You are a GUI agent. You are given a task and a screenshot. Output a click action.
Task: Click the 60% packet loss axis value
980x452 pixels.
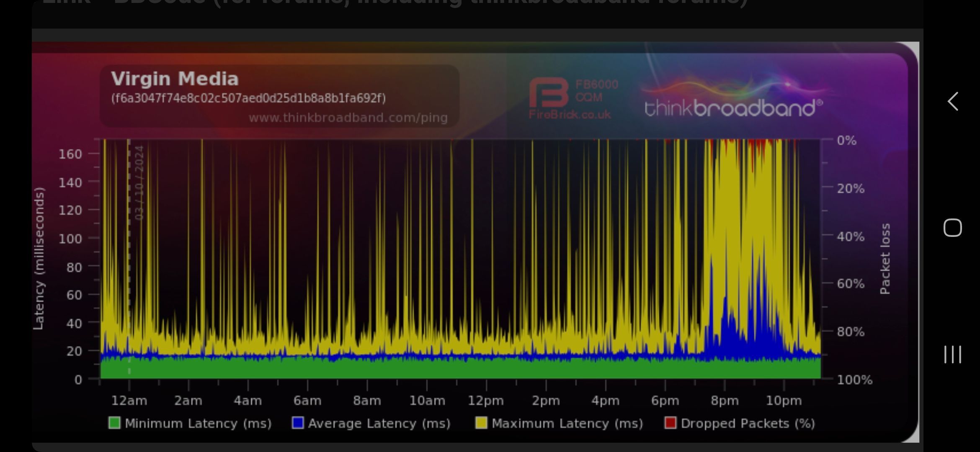851,284
